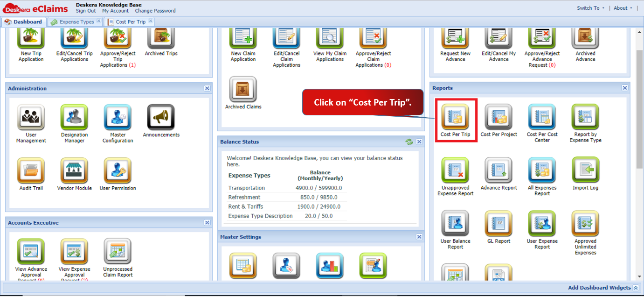Click the Sign Out link
The image size is (644, 297).
click(86, 11)
